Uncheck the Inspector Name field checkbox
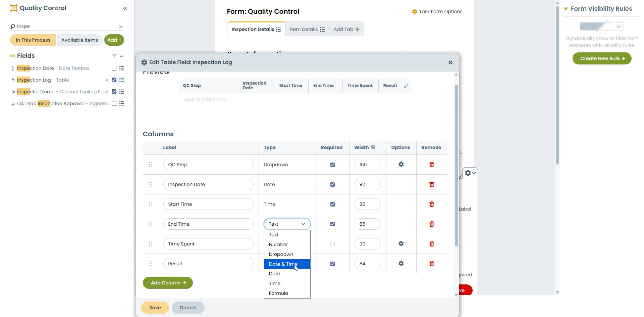This screenshot has height=317, width=644. pyautogui.click(x=114, y=92)
